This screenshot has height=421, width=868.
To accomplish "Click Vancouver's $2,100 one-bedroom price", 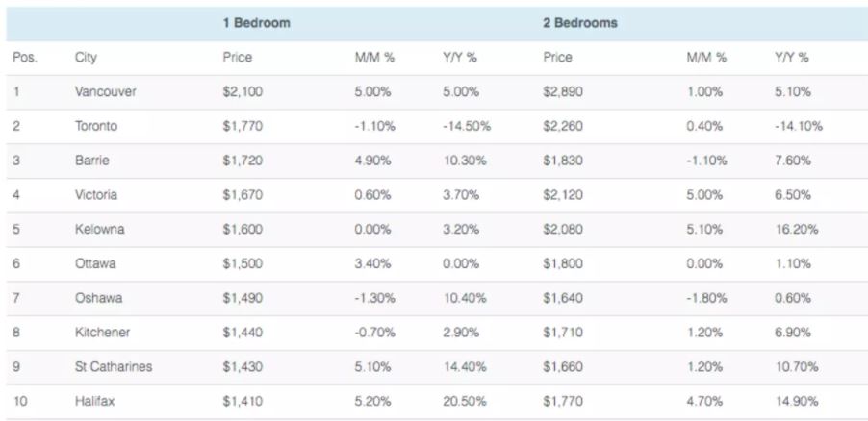I will pos(242,92).
